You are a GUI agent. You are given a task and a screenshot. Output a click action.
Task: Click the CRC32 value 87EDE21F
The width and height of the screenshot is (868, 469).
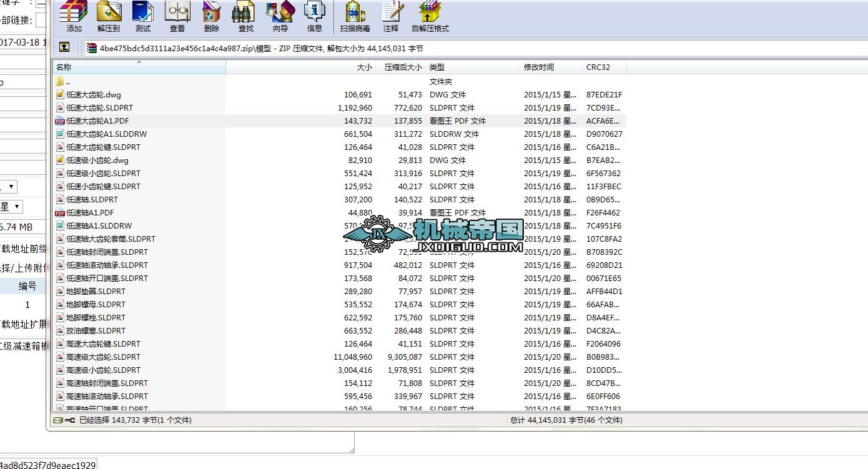click(604, 95)
